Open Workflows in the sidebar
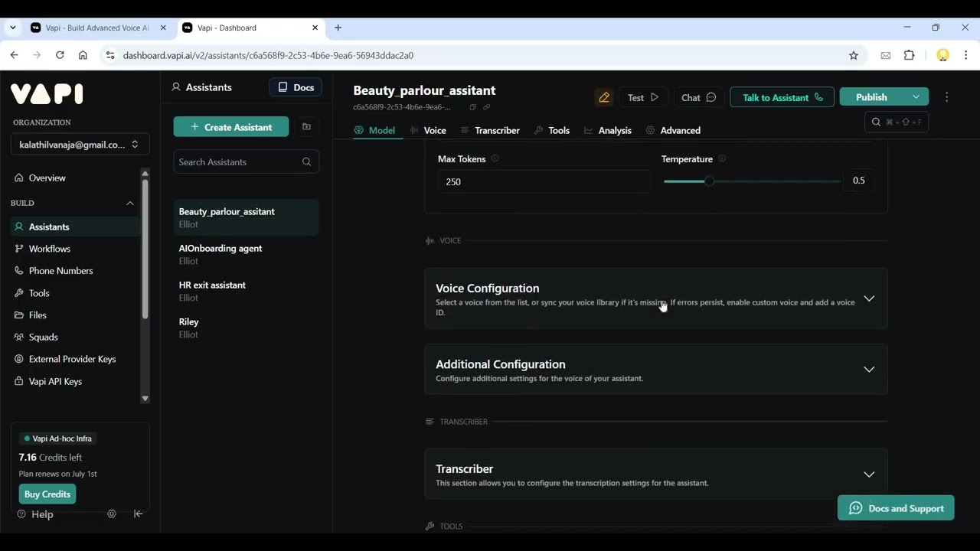Viewport: 980px width, 551px height. pyautogui.click(x=75, y=249)
